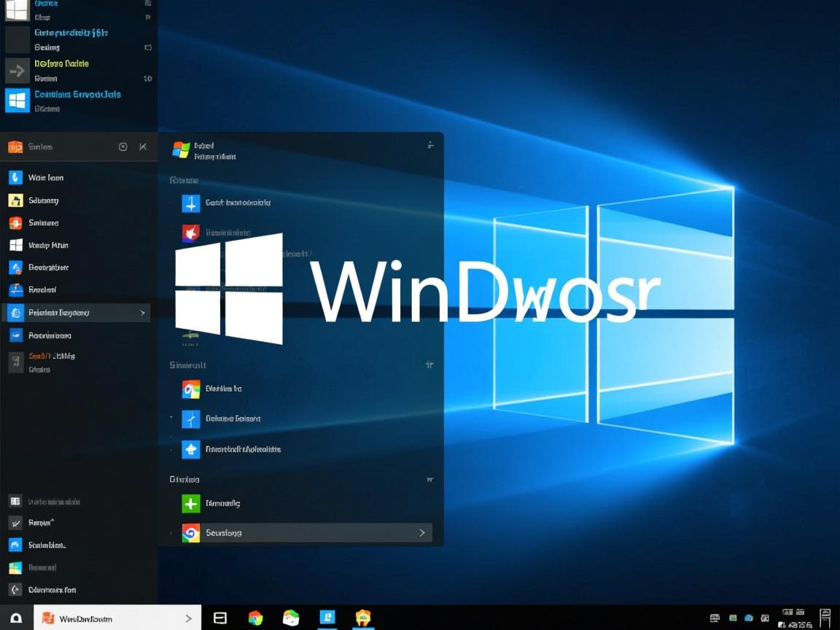Viewport: 840px width, 630px height.
Task: Click the blue code app icon on the taskbar
Action: click(327, 618)
